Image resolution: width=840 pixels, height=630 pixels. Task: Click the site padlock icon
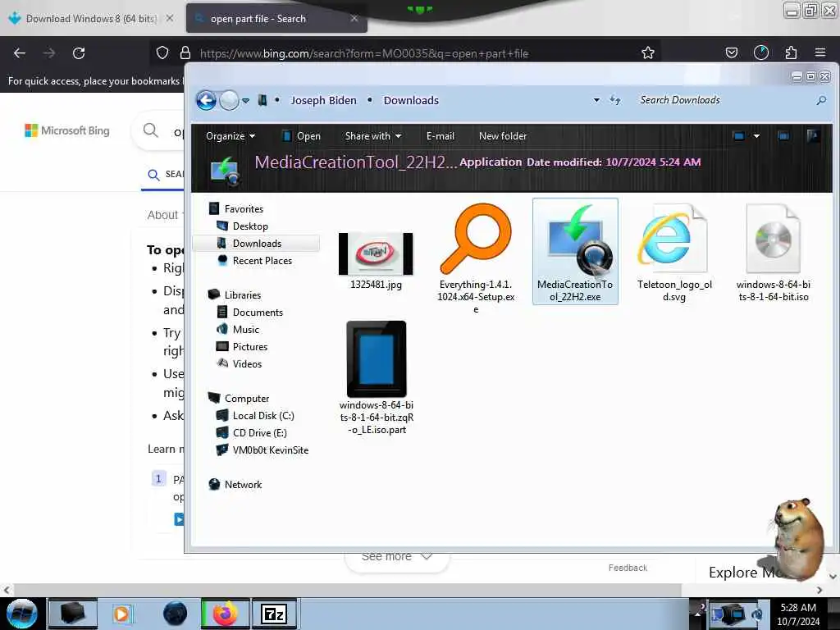(185, 53)
